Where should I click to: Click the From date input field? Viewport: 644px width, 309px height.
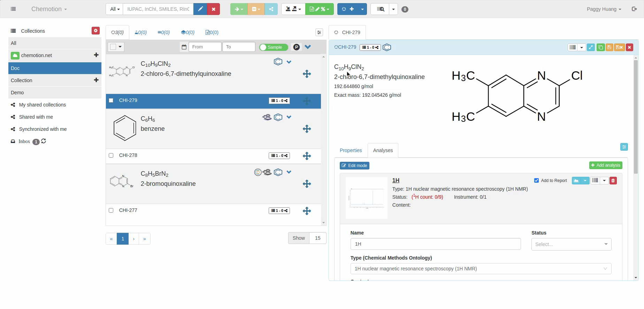pos(205,47)
